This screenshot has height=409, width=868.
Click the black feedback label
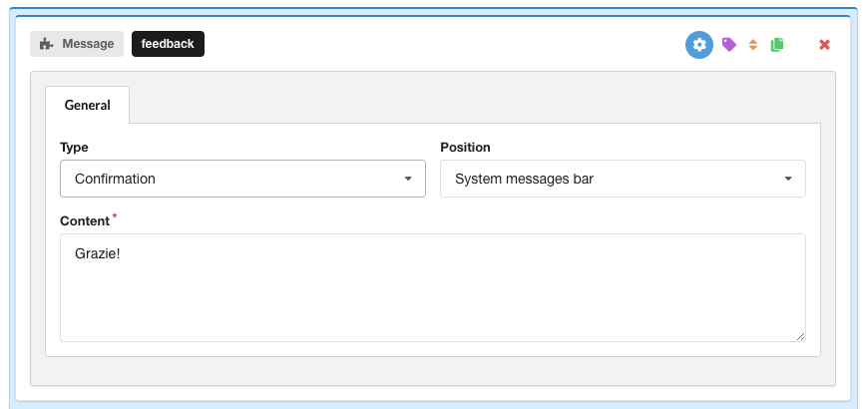tap(168, 44)
